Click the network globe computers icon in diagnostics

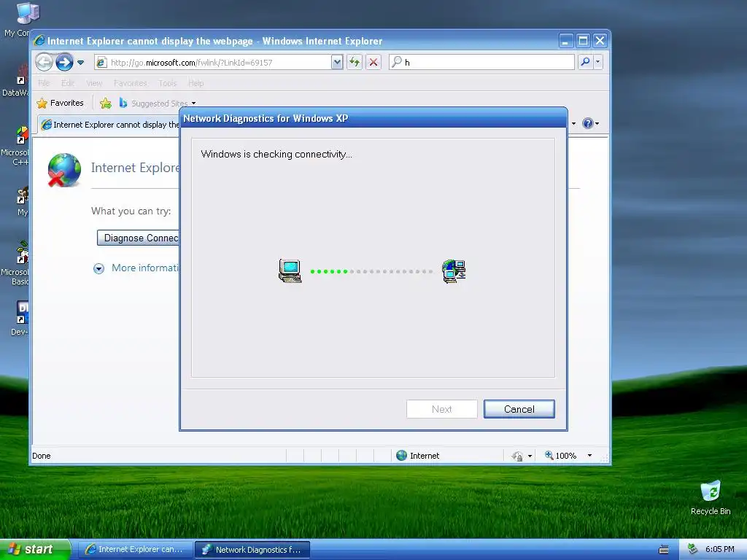point(454,271)
